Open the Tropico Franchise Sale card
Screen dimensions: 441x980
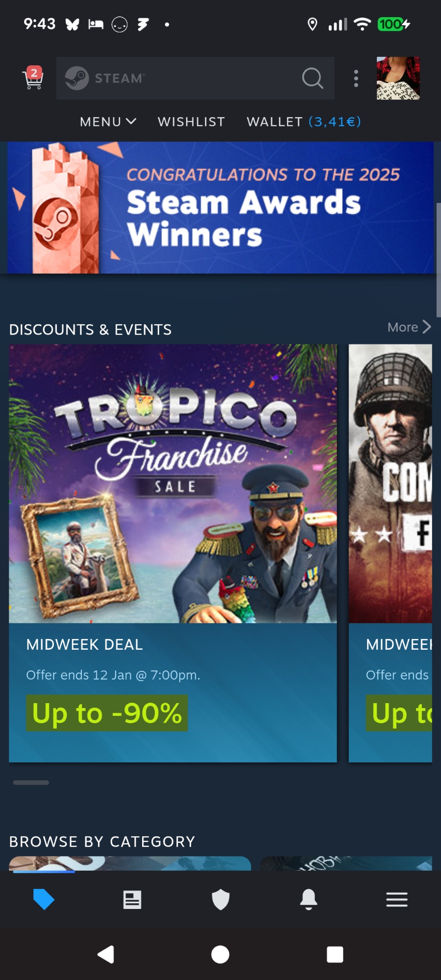click(x=173, y=553)
